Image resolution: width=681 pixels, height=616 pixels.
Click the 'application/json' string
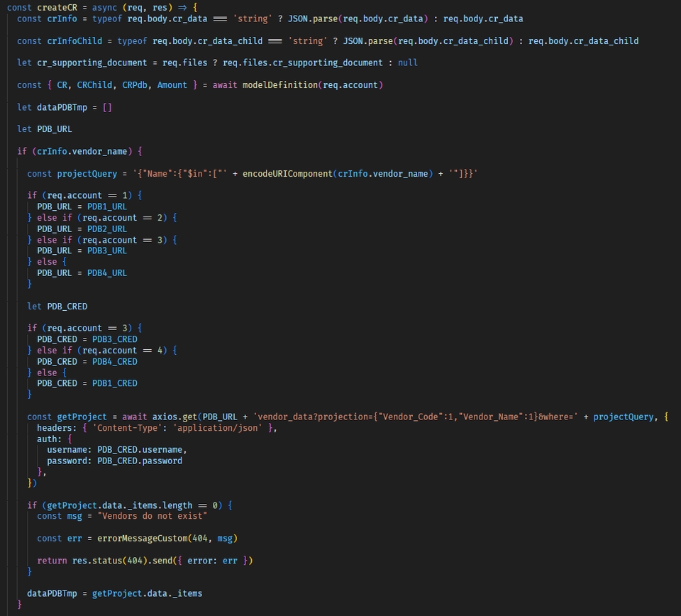click(x=218, y=428)
